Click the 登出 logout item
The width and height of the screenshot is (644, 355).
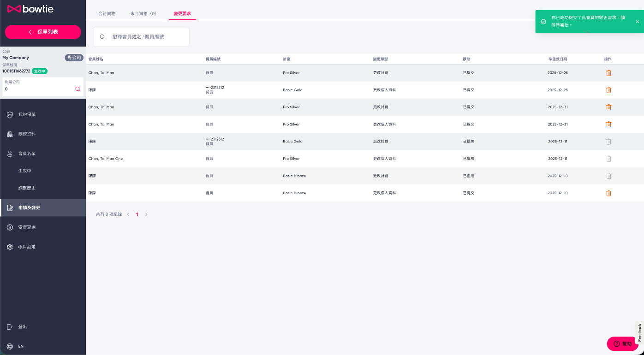tap(22, 327)
